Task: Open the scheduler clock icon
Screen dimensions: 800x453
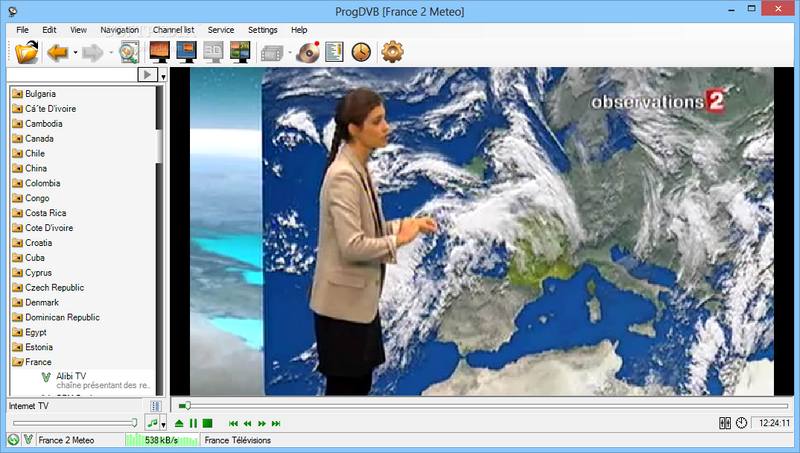Action: tap(361, 52)
